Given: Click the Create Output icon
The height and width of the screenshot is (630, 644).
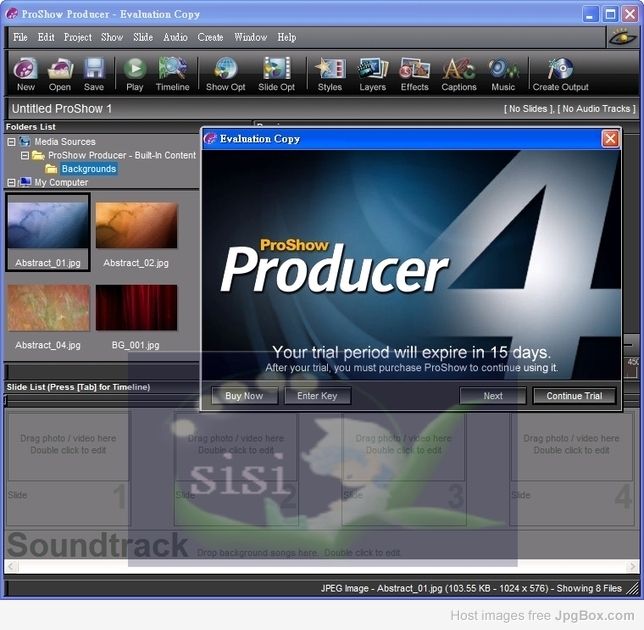Looking at the screenshot, I should point(560,72).
